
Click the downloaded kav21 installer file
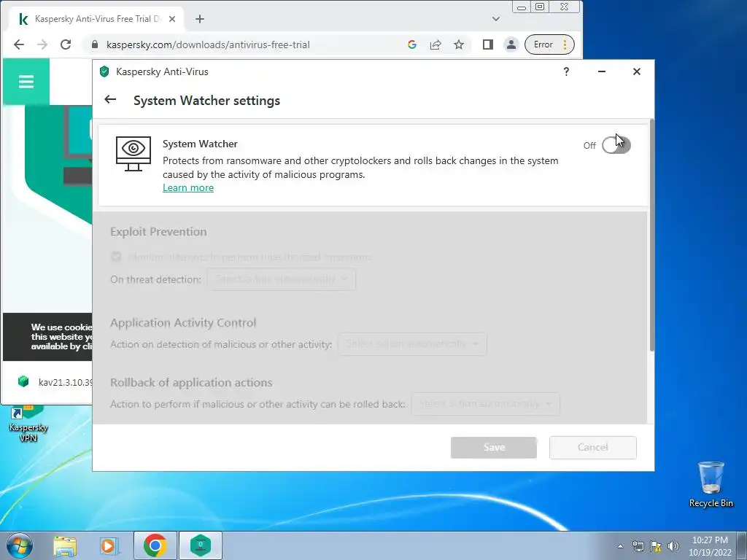[x=55, y=382]
